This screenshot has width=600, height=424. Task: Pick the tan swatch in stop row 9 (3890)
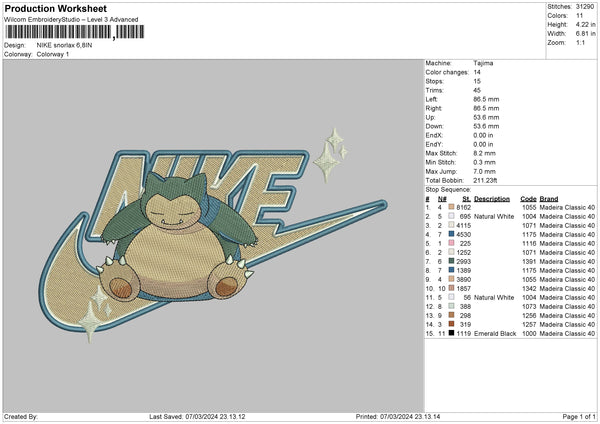coord(451,279)
